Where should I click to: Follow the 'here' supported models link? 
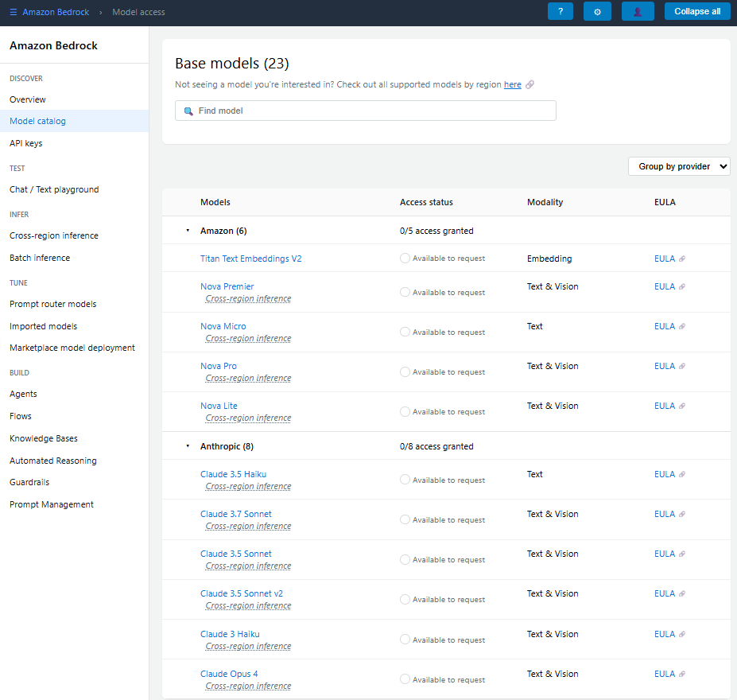[512, 84]
